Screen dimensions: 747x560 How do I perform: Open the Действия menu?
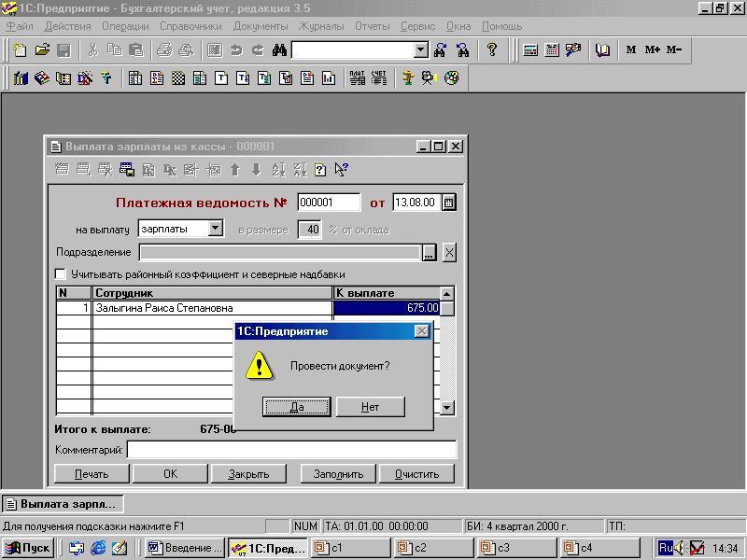pyautogui.click(x=67, y=26)
